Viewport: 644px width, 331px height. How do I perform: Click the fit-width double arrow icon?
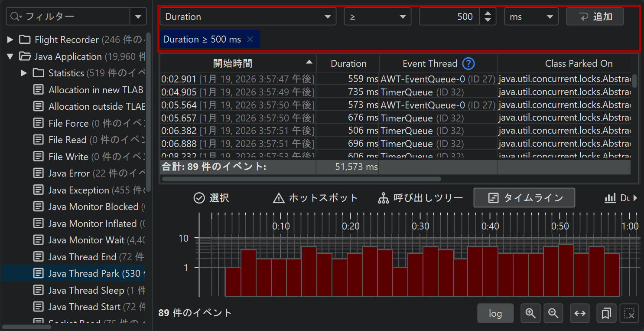click(580, 313)
